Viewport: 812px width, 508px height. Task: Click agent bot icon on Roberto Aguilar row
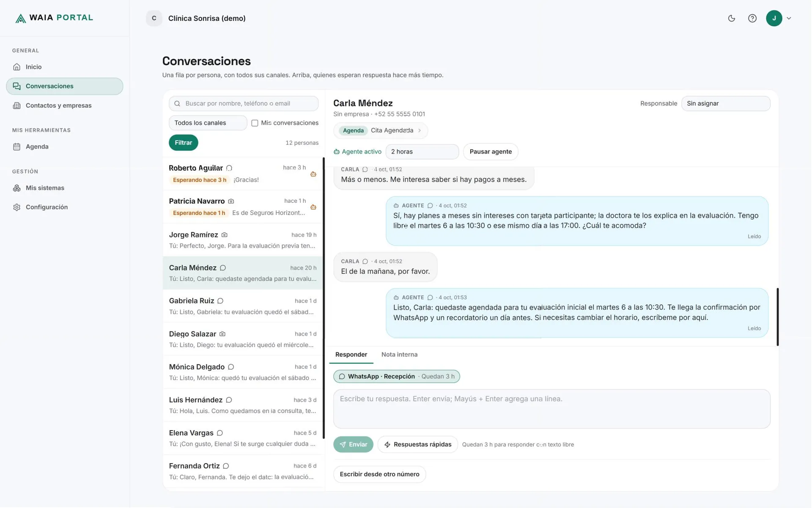click(313, 174)
